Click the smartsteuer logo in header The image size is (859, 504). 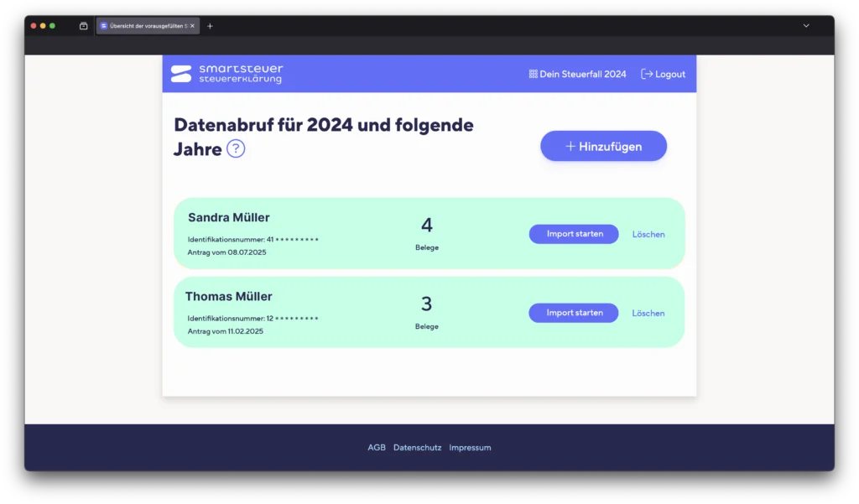click(x=226, y=74)
